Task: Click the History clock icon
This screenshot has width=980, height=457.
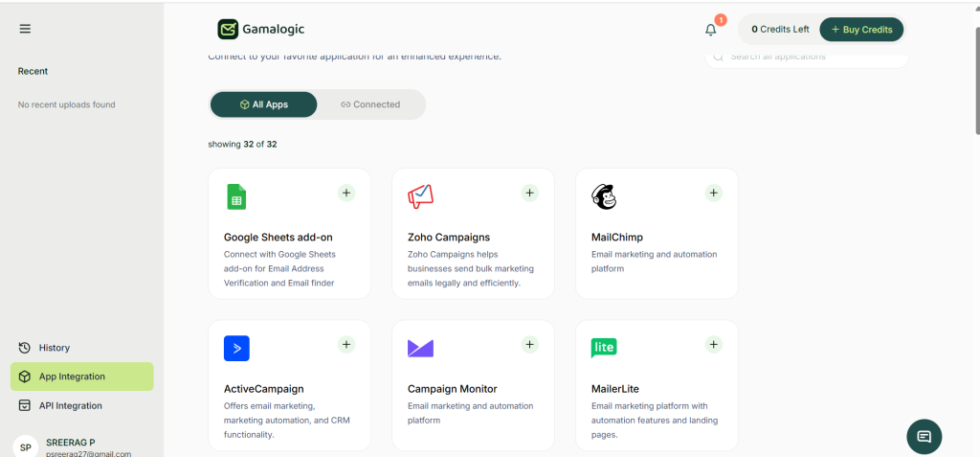Action: 24,348
